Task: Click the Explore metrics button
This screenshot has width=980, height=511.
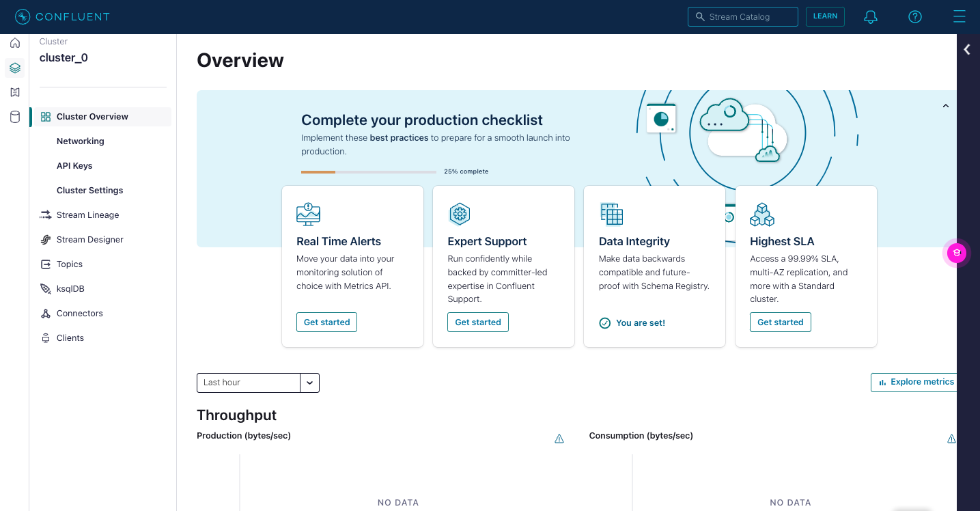Action: tap(914, 383)
